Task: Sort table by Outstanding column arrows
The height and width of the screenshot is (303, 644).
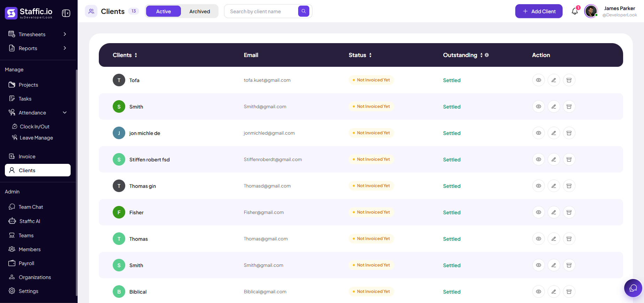Action: 481,55
